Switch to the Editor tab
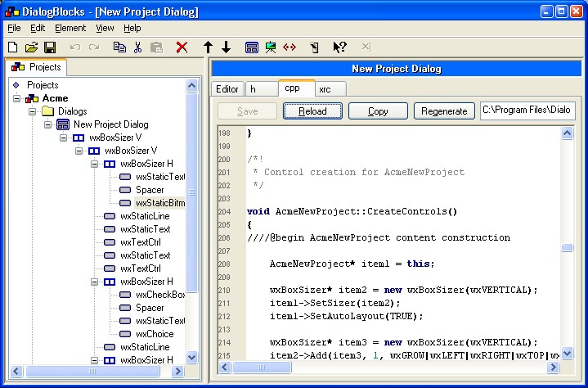This screenshot has width=588, height=388. 227,89
